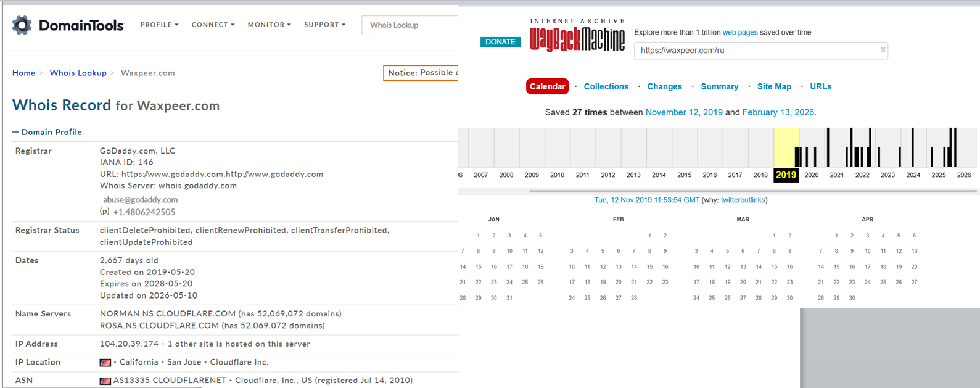Open the CONNECT dropdown menu

(x=213, y=25)
